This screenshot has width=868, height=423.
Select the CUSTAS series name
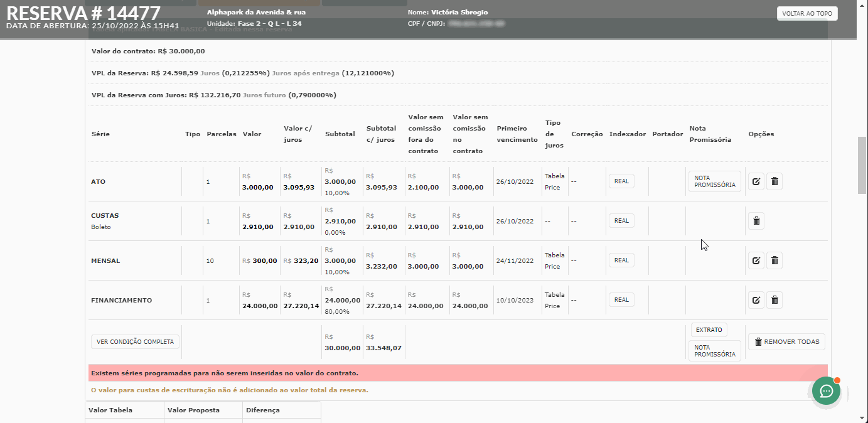tap(105, 215)
